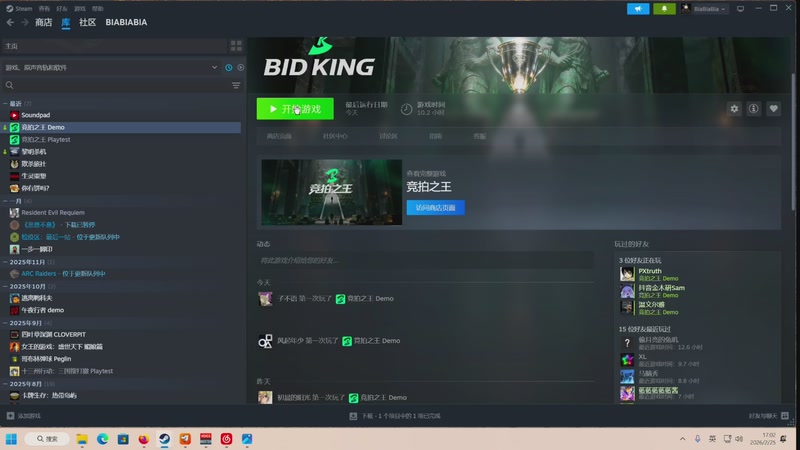
Task: Toggle the ready-to-play filter icon
Action: pos(240,67)
